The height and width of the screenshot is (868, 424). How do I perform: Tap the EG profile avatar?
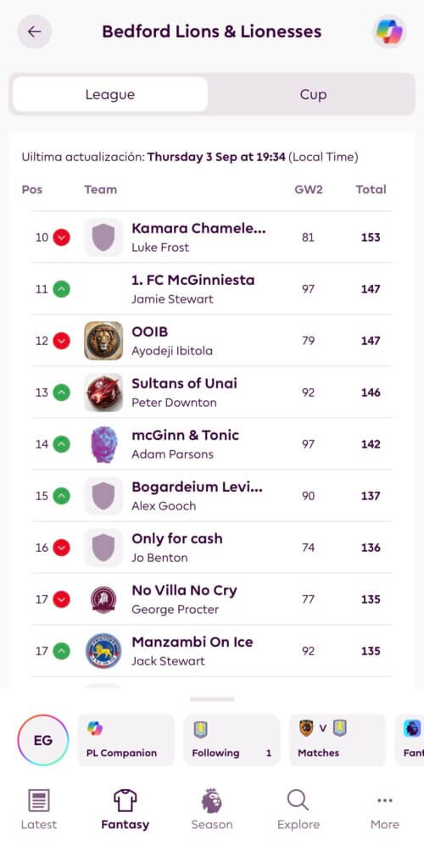(43, 740)
